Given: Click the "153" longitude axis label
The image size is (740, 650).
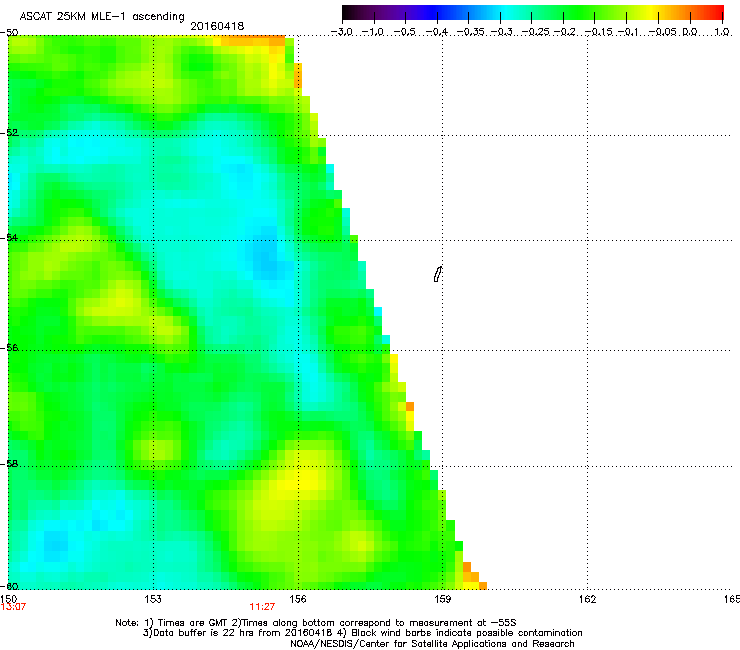Looking at the screenshot, I should (x=153, y=599).
